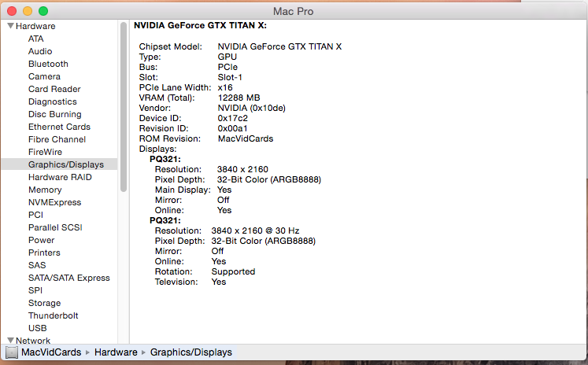The height and width of the screenshot is (365, 588).
Task: Click the Vendor value NVIDIA (0x10de)
Action: (252, 108)
